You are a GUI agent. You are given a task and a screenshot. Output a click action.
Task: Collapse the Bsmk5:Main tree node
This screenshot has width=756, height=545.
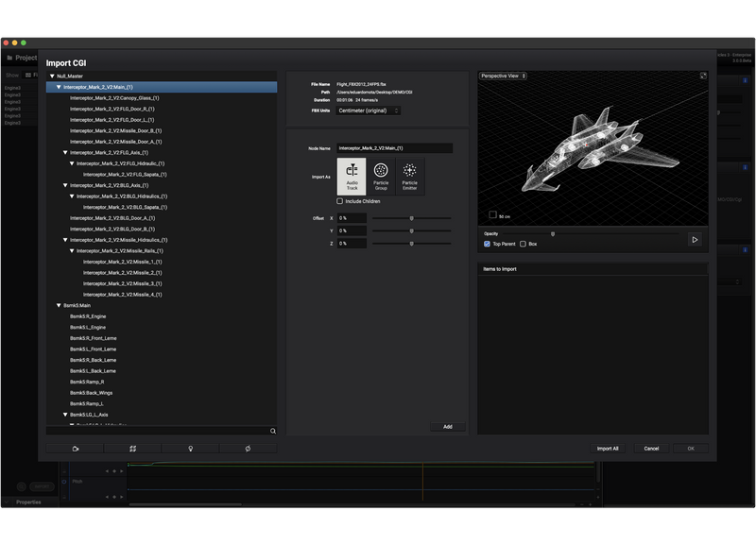59,305
